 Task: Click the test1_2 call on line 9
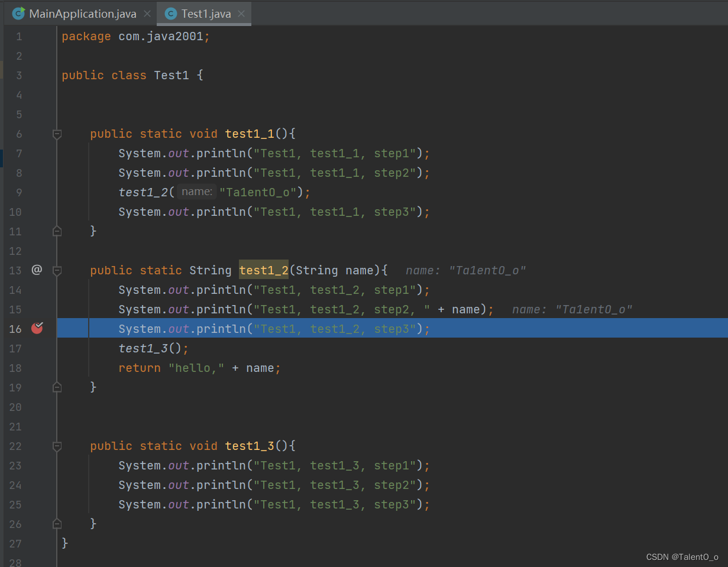[143, 192]
